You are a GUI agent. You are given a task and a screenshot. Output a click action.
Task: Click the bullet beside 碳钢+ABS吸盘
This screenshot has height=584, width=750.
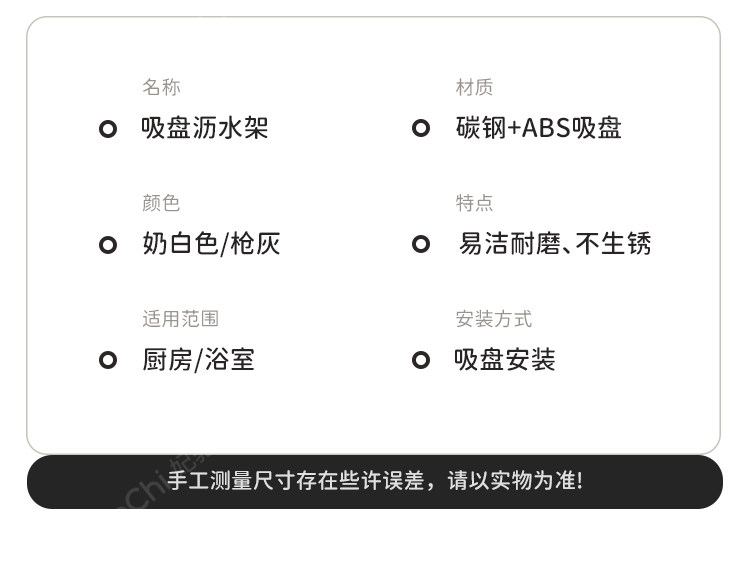click(x=421, y=128)
